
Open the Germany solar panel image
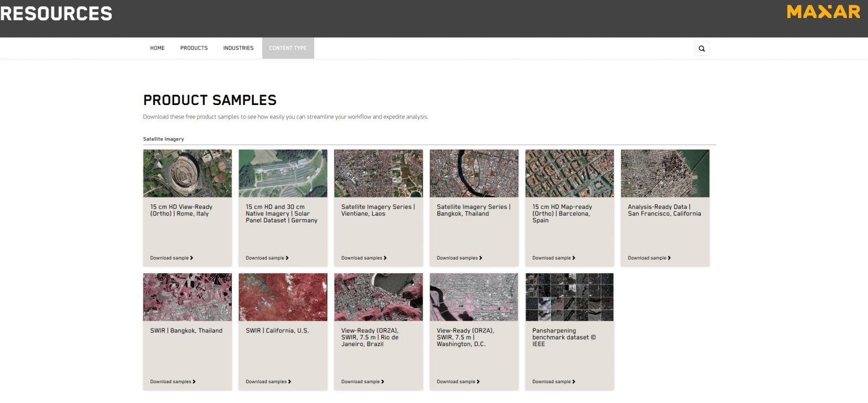283,173
